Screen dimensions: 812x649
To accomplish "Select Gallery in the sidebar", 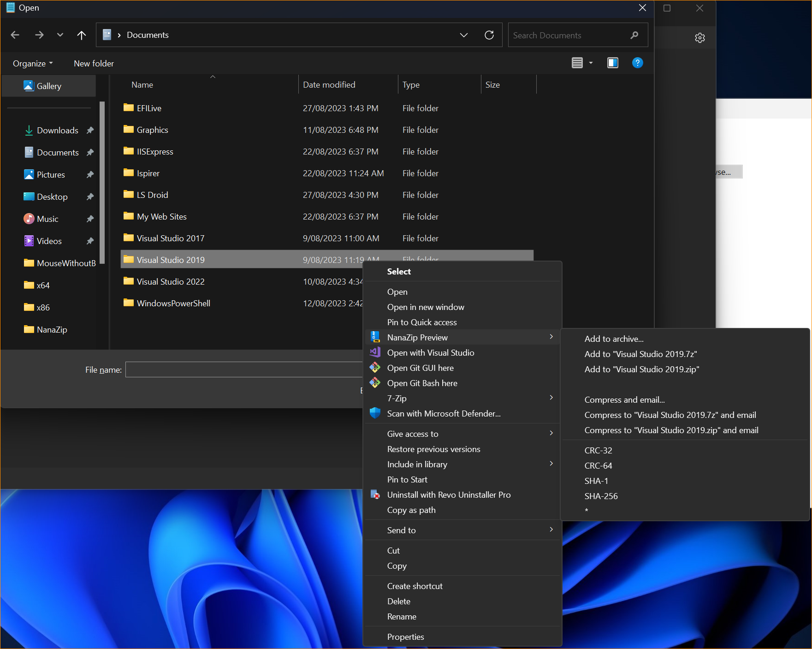I will click(49, 86).
